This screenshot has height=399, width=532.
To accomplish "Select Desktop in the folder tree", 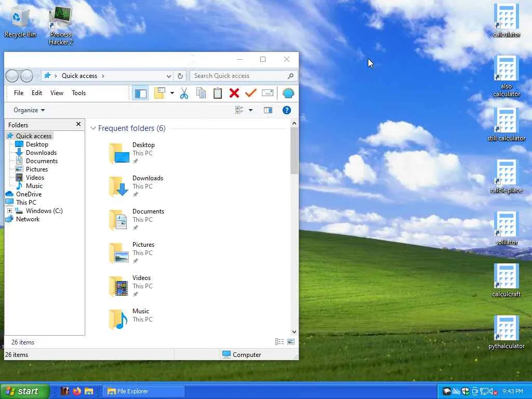I will (x=37, y=144).
